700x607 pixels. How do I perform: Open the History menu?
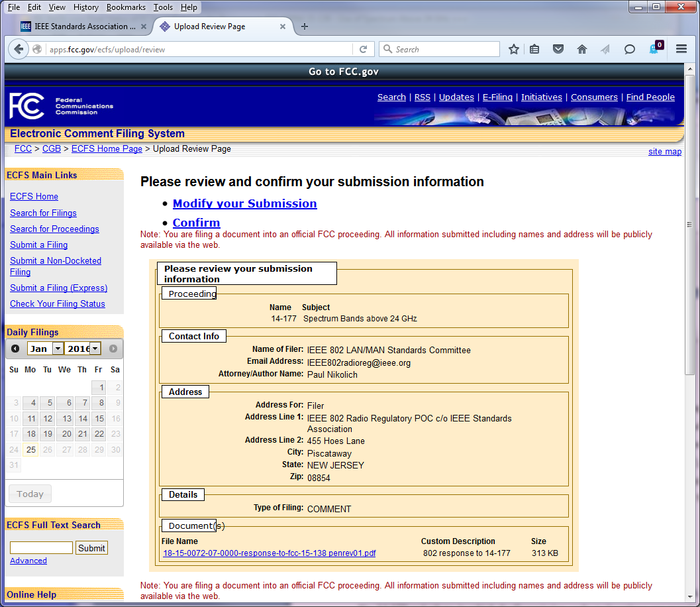coord(86,7)
